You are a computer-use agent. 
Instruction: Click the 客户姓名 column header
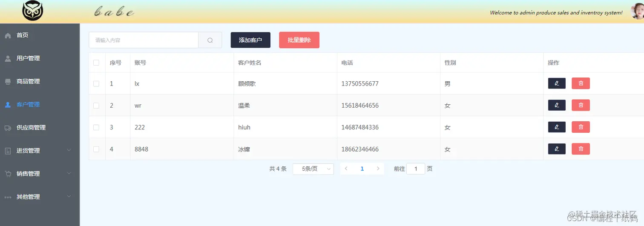coord(250,63)
